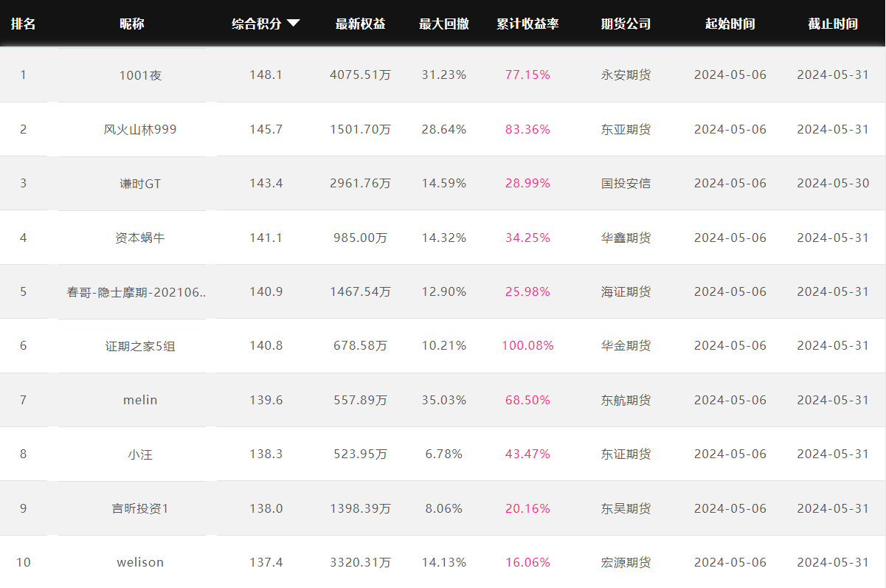Click equity value 4075.51万
886x588 pixels.
tap(360, 75)
